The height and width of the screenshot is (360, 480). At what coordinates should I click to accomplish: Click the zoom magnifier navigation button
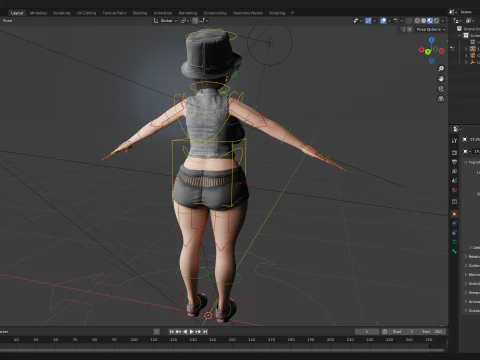click(441, 69)
